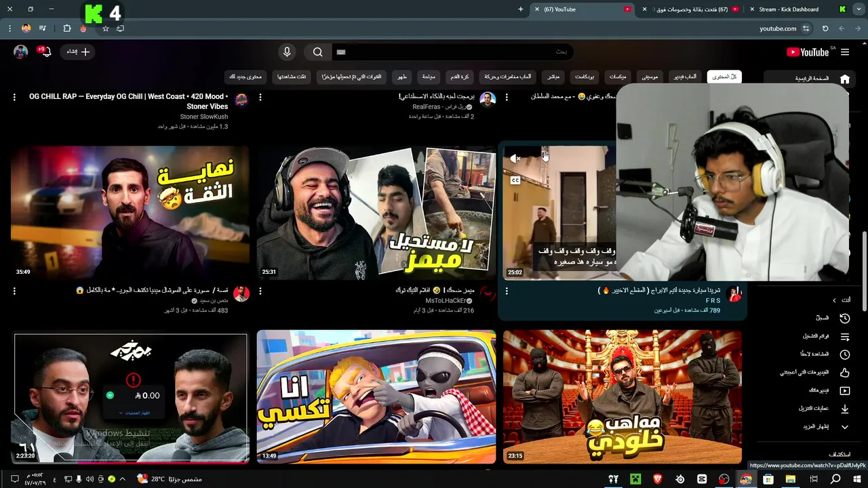The width and height of the screenshot is (868, 488).
Task: Expand the You (أنت) section chevron
Action: (835, 300)
